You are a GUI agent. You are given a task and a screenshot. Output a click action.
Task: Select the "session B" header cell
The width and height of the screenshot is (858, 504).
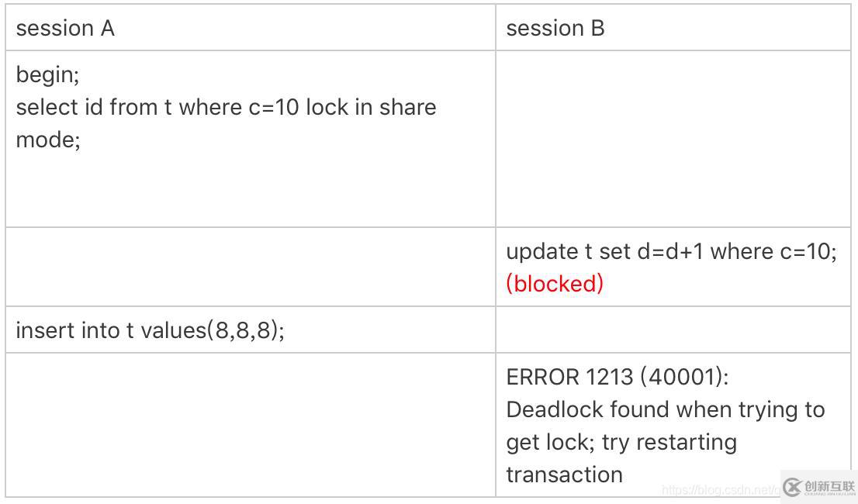click(x=555, y=29)
